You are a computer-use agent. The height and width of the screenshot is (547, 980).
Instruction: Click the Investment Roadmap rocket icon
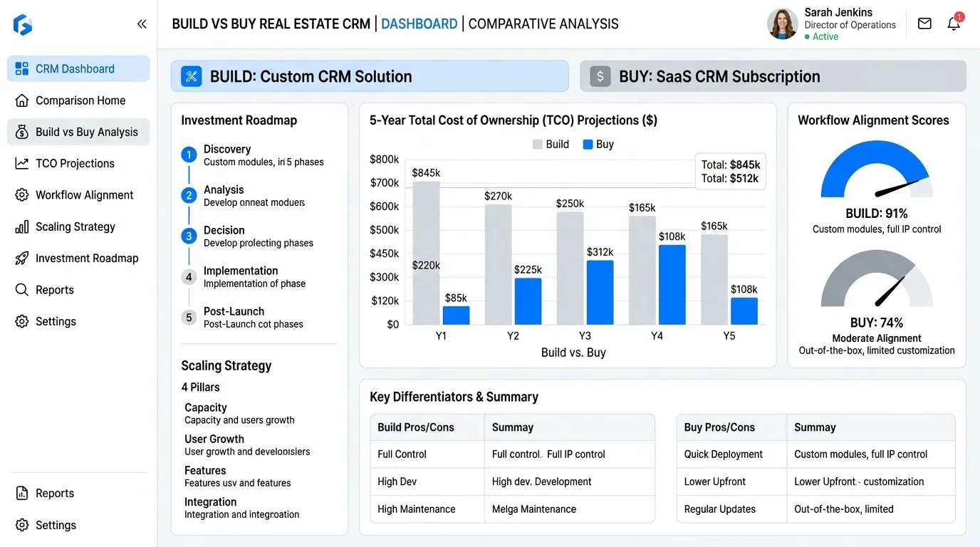pyautogui.click(x=22, y=258)
